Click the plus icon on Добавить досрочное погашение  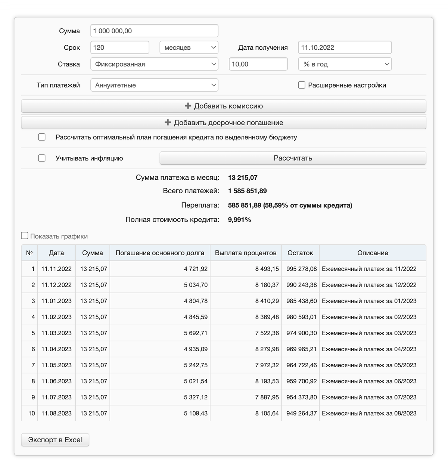click(168, 123)
